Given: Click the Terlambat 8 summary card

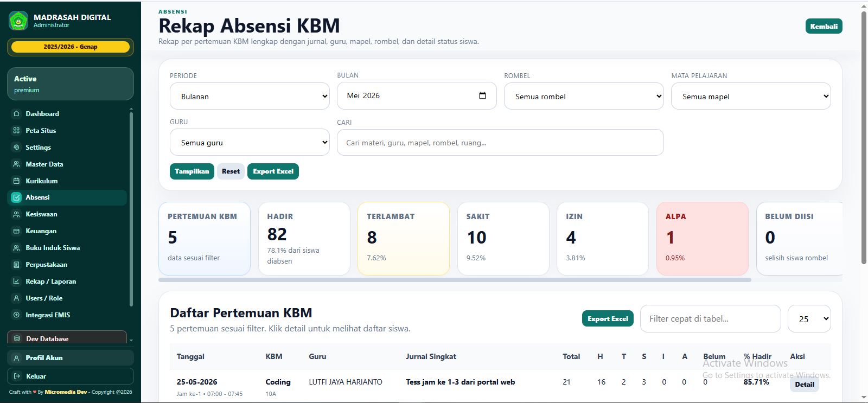Looking at the screenshot, I should (404, 239).
